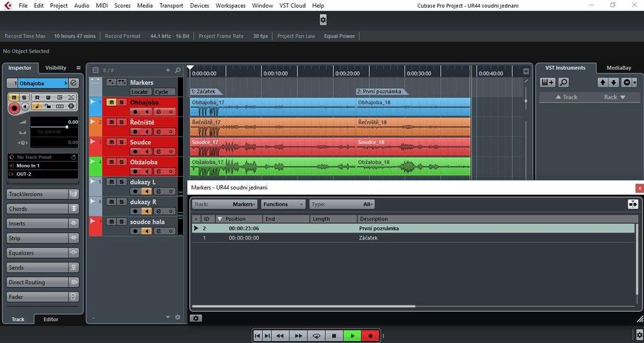Click the Inspector freeze snowflake button
Screen dimensions: 644x343
(x=72, y=106)
